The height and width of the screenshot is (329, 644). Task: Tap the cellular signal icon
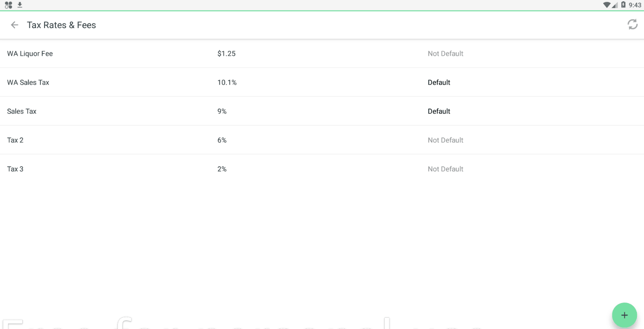click(615, 5)
